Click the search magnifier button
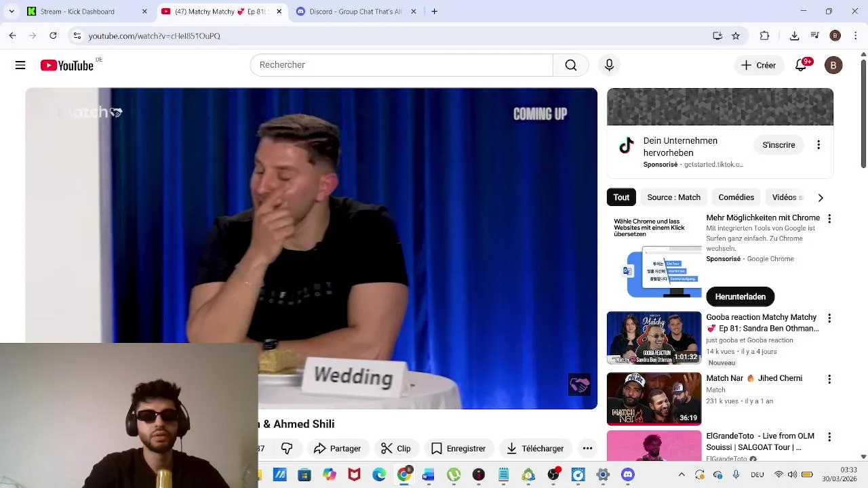 pyautogui.click(x=571, y=65)
